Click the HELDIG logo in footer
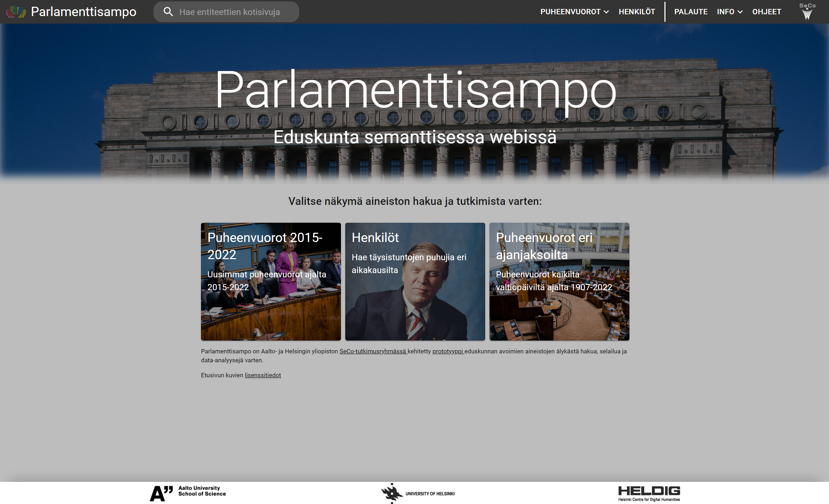The image size is (829, 504). pos(649,493)
